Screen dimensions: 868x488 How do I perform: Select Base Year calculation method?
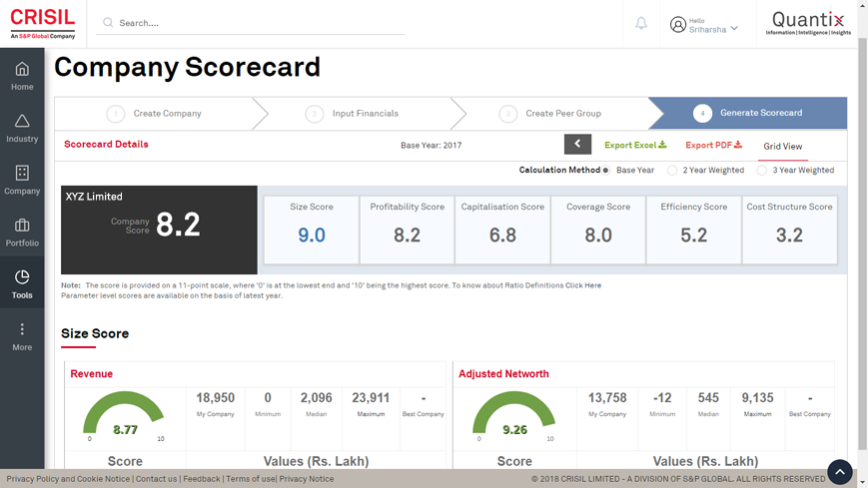pyautogui.click(x=606, y=171)
